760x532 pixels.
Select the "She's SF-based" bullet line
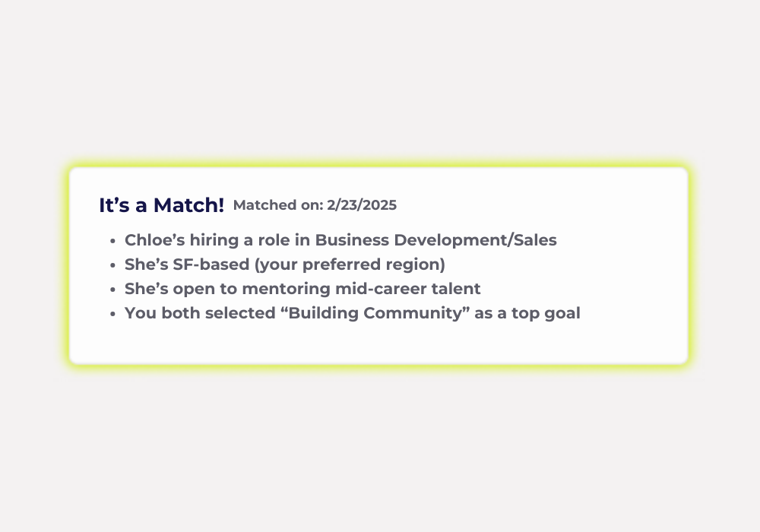284,264
